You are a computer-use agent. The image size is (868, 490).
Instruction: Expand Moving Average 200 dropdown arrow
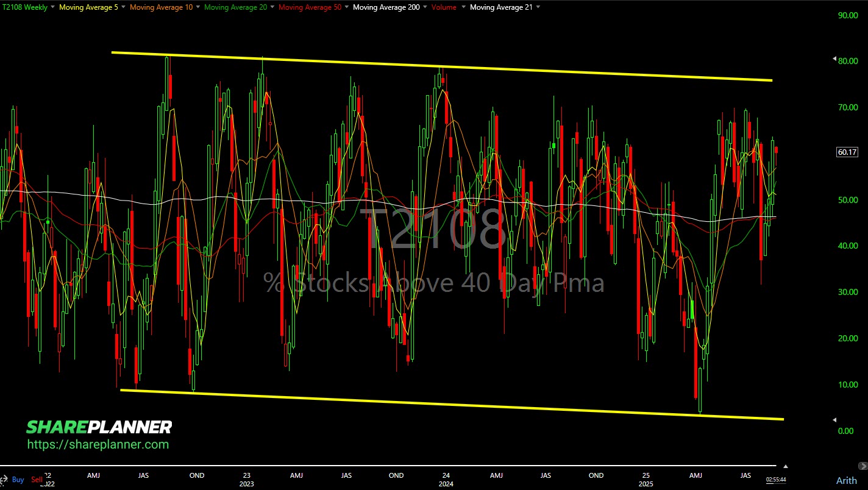point(425,7)
